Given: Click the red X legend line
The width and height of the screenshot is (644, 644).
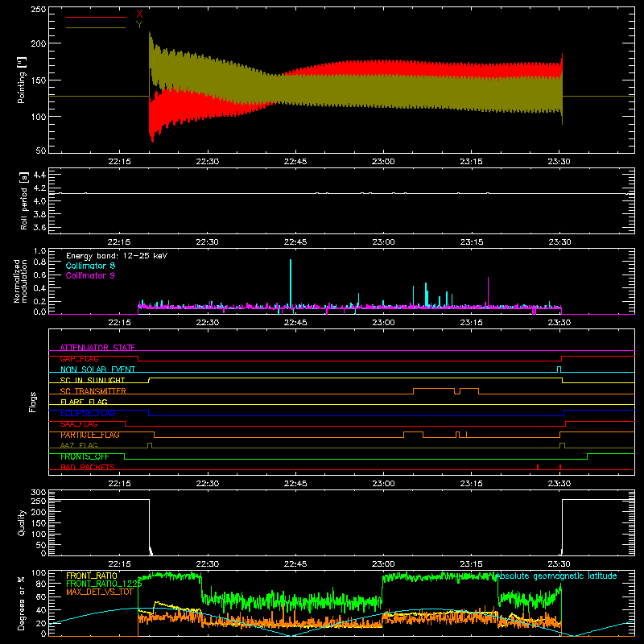Looking at the screenshot, I should 96,17.
